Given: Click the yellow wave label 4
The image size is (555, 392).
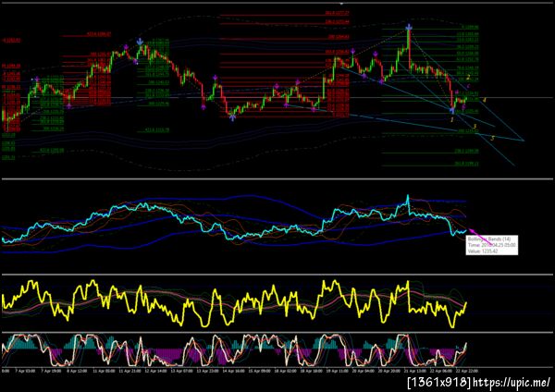Looking at the screenshot, I should pyautogui.click(x=485, y=100).
